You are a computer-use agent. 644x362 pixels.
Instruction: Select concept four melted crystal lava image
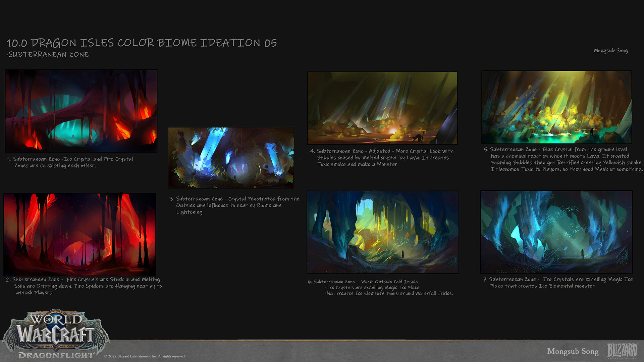click(382, 108)
